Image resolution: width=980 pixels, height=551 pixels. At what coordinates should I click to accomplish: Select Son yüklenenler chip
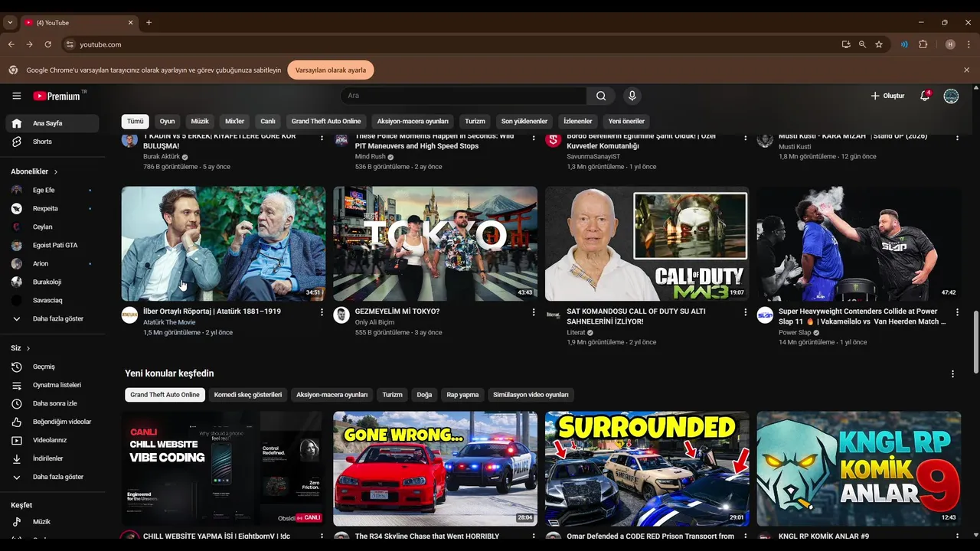[x=524, y=121]
